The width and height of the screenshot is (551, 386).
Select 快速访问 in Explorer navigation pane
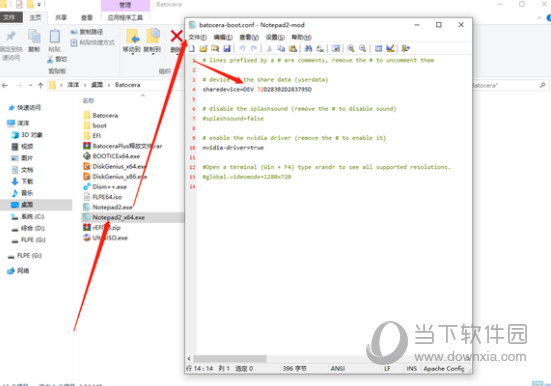[x=25, y=108]
